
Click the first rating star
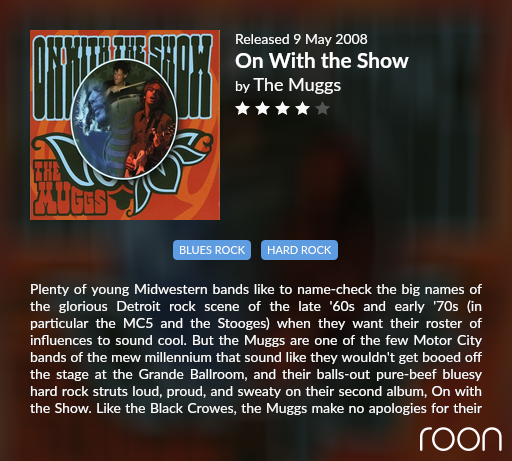click(x=242, y=109)
